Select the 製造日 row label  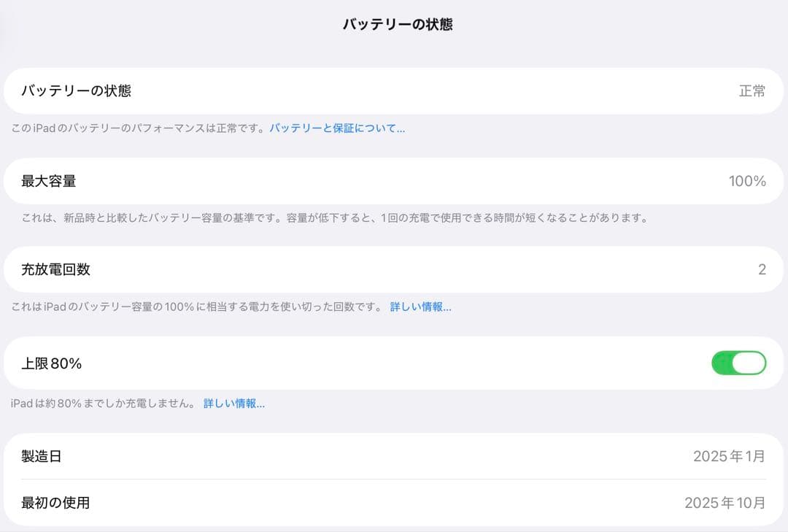click(x=42, y=457)
